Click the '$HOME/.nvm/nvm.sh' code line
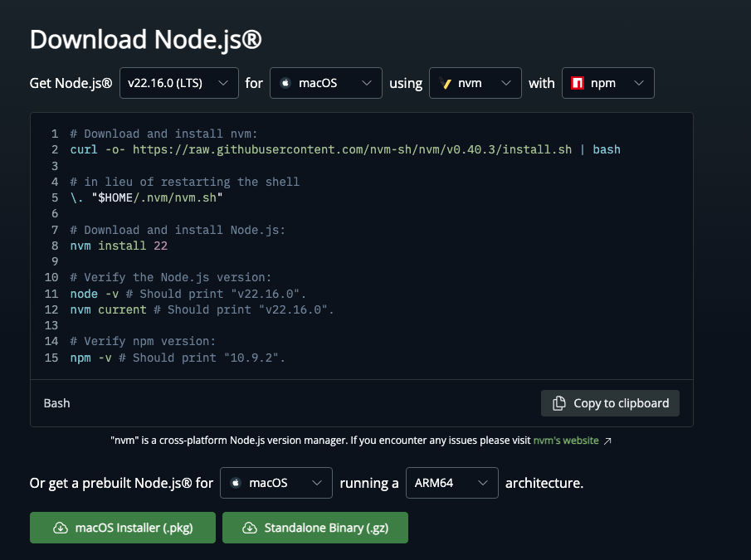Image resolution: width=751 pixels, height=560 pixels. pyautogui.click(x=147, y=197)
